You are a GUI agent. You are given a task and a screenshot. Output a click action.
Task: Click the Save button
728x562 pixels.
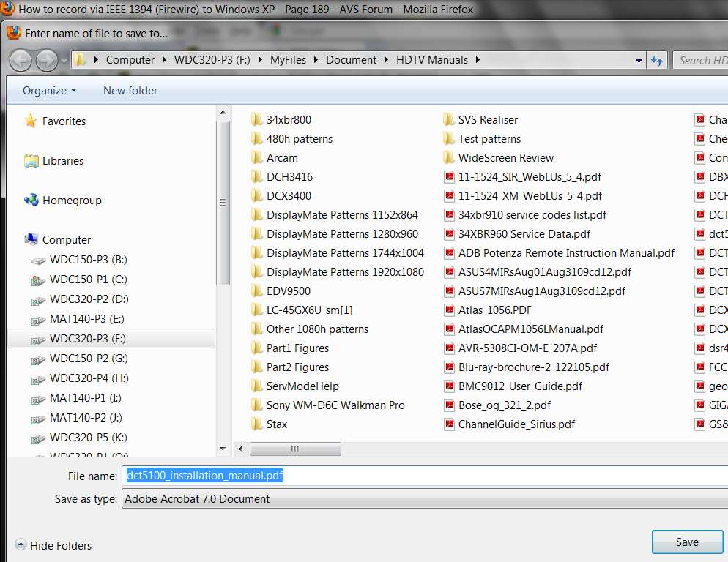[x=687, y=542]
